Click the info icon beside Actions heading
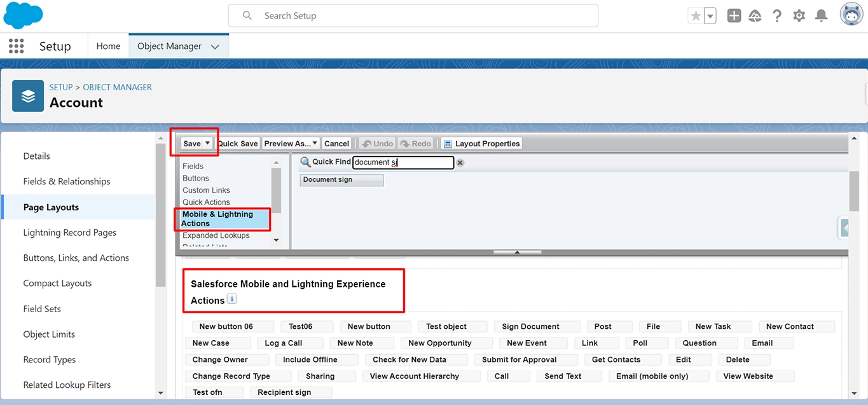The width and height of the screenshot is (868, 405). [x=232, y=299]
